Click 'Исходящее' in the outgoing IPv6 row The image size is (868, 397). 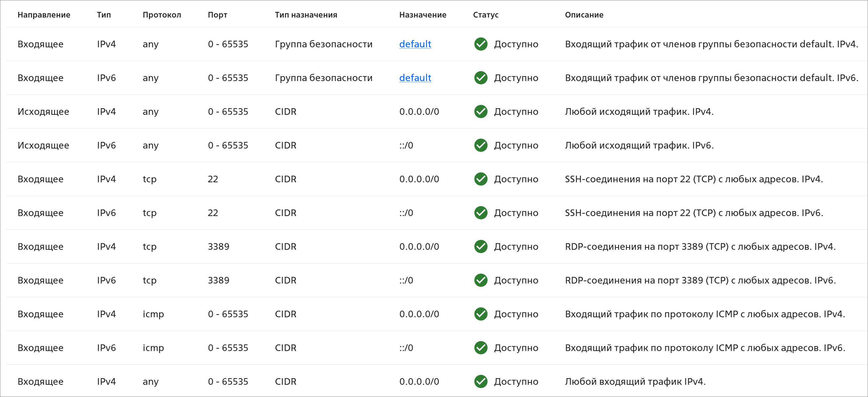43,145
